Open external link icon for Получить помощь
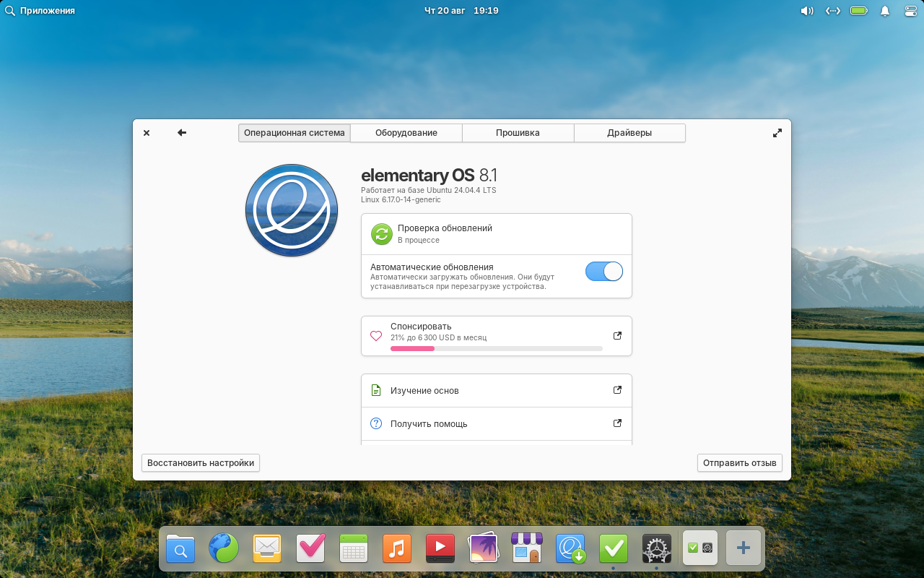 coord(617,423)
